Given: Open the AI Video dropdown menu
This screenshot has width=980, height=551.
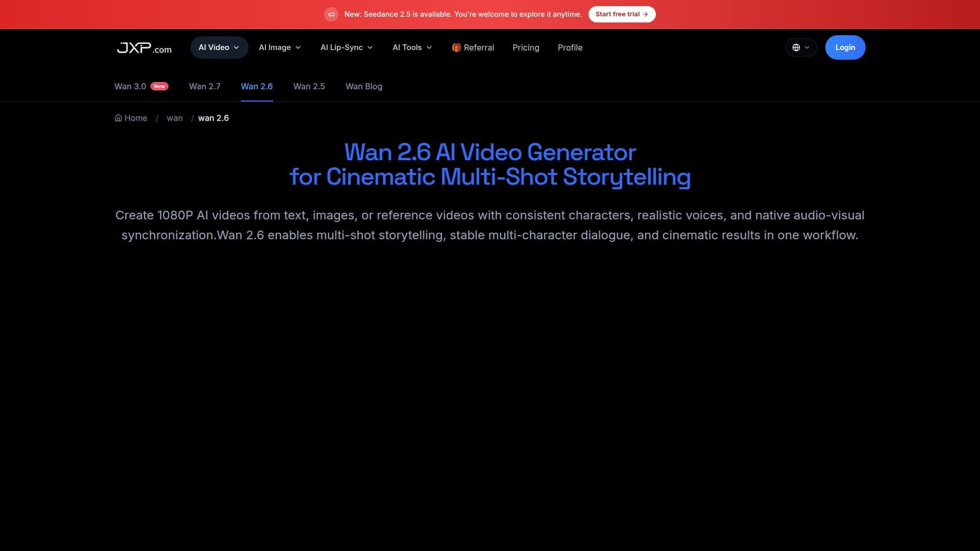Looking at the screenshot, I should click(219, 47).
